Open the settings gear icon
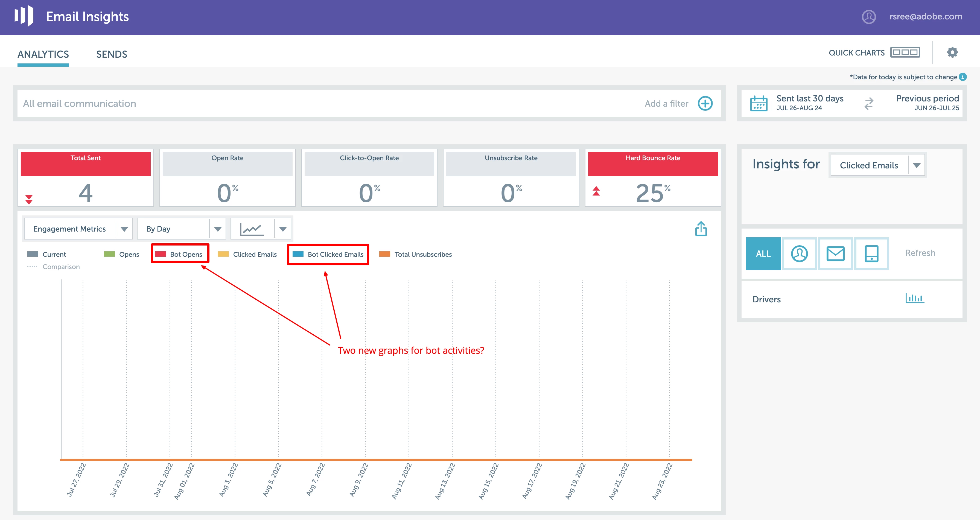This screenshot has height=520, width=980. click(x=952, y=52)
